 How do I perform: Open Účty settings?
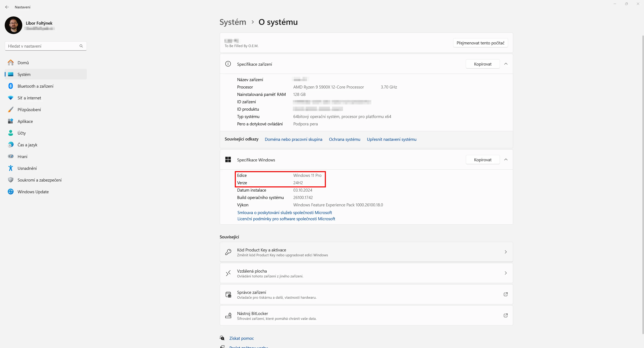pyautogui.click(x=46, y=133)
